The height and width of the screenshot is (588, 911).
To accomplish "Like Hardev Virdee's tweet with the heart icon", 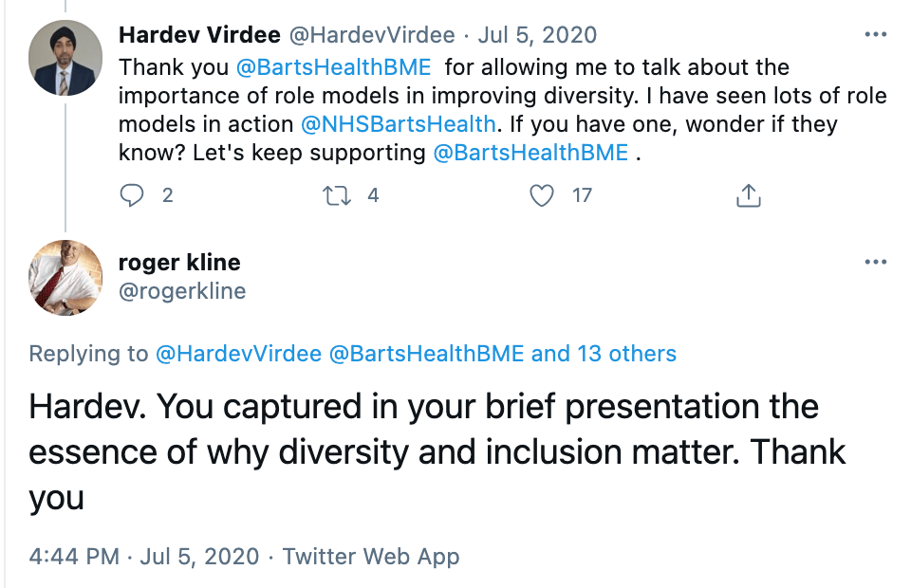I will (542, 195).
